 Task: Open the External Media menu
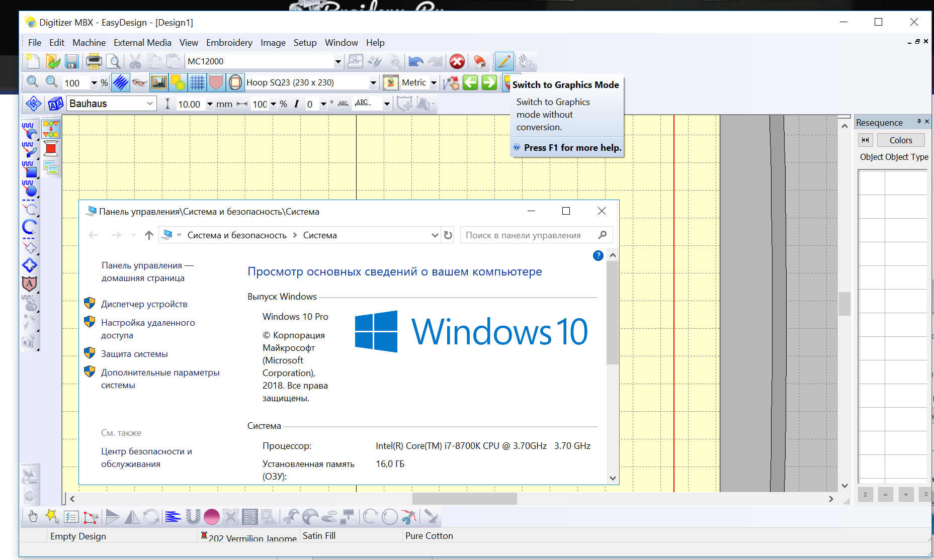click(x=142, y=43)
